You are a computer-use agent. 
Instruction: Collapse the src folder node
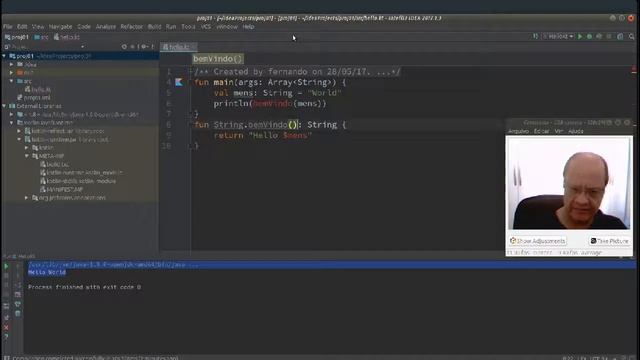(12, 81)
